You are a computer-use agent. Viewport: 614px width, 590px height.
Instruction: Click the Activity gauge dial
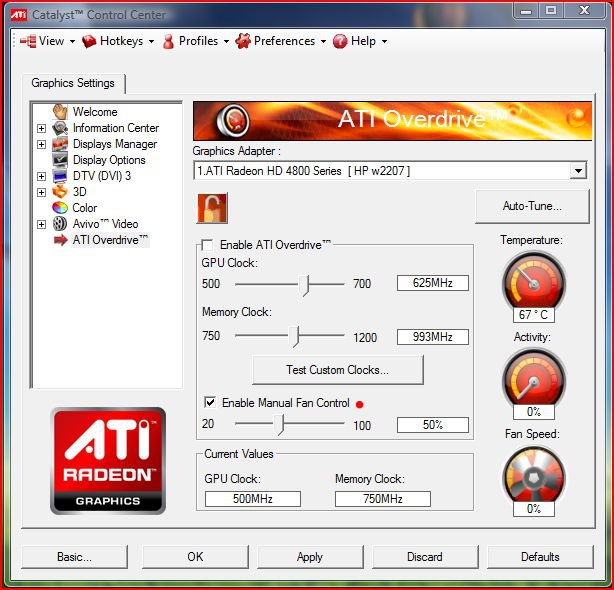533,379
